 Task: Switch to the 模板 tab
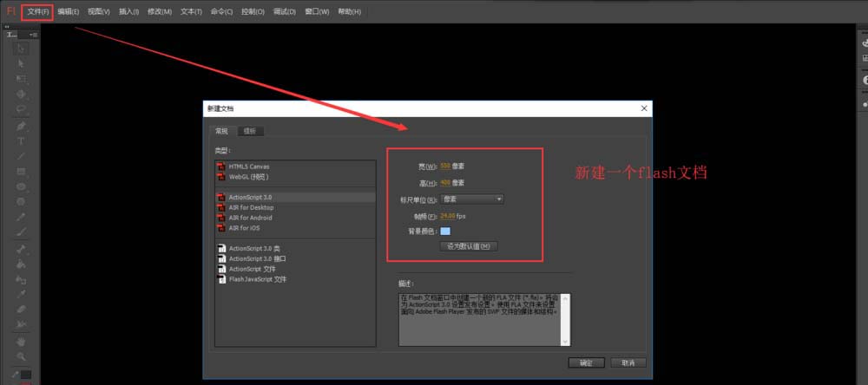click(250, 131)
